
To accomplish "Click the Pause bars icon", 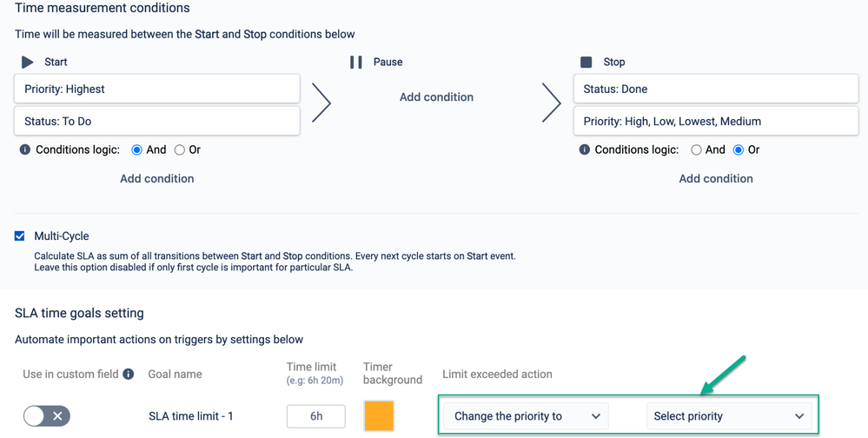I will pos(356,62).
